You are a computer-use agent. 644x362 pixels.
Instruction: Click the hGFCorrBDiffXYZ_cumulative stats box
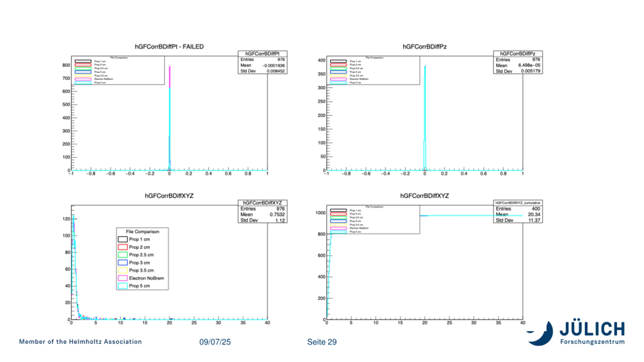[x=518, y=211]
